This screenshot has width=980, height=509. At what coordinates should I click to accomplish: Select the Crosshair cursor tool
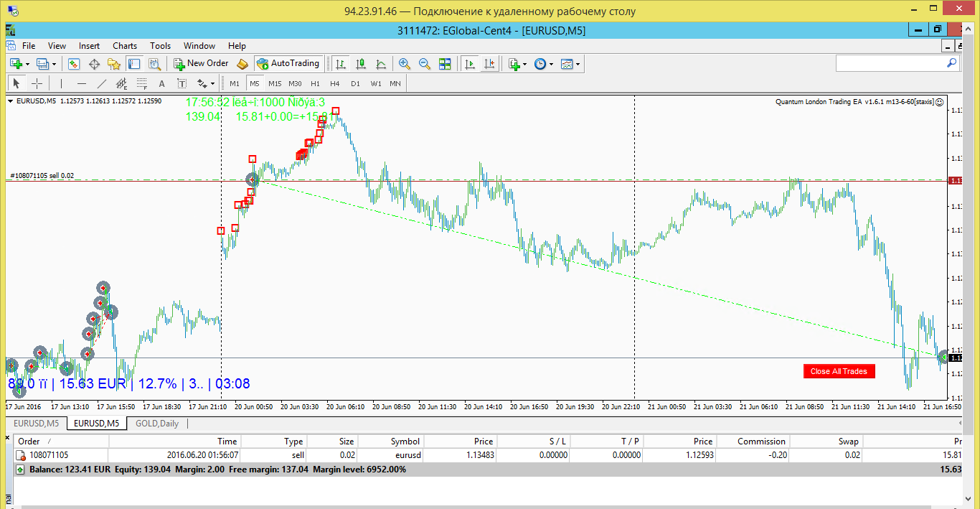pyautogui.click(x=37, y=83)
